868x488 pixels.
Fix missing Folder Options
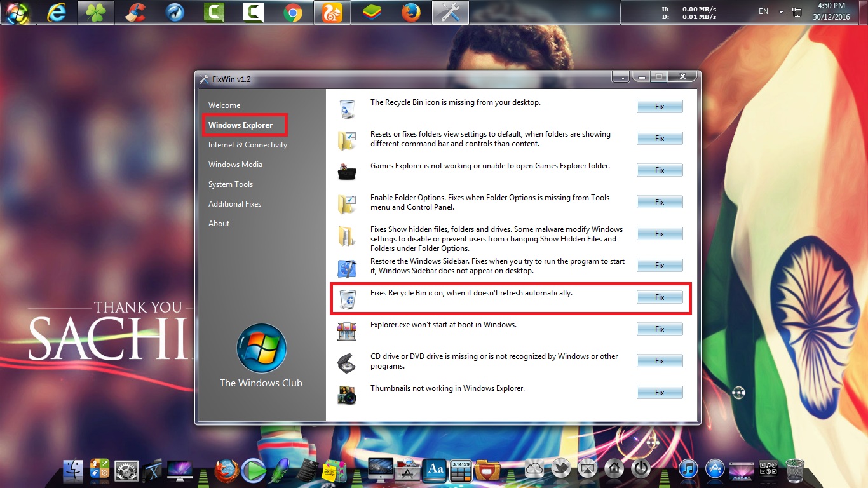(660, 202)
